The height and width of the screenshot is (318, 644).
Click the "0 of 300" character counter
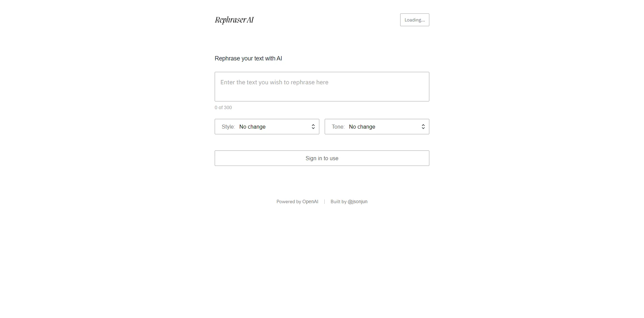pos(223,107)
